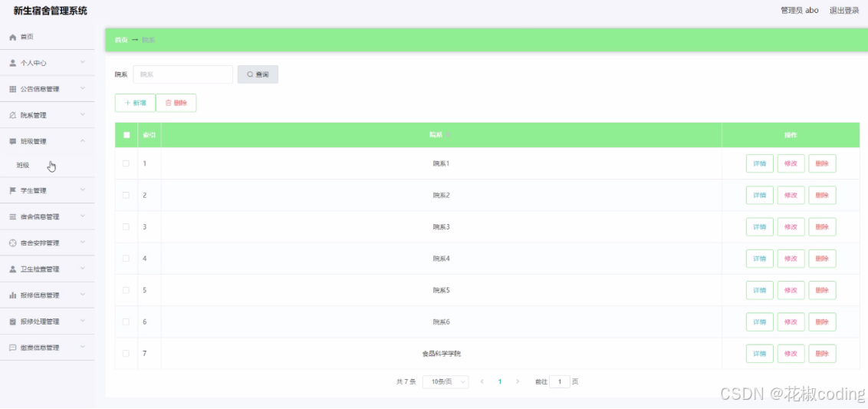
Task: Click the home icon beside 首页 in sidebar
Action: (13, 37)
